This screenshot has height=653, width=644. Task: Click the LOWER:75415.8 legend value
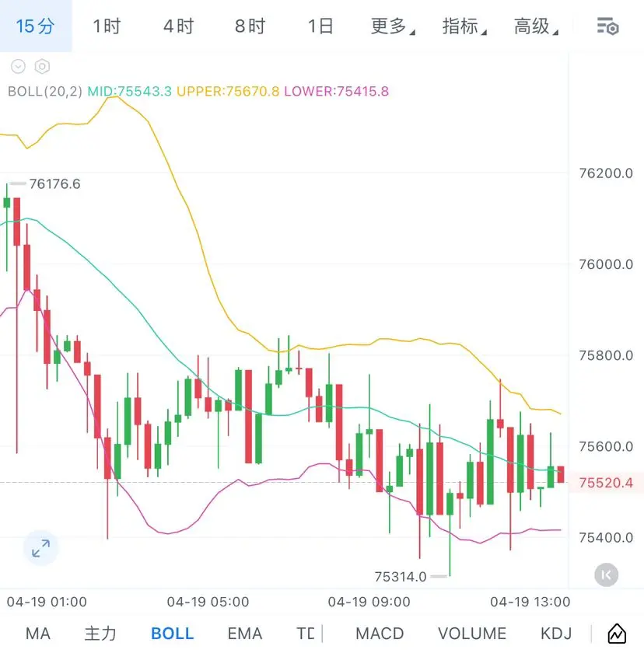pos(337,91)
